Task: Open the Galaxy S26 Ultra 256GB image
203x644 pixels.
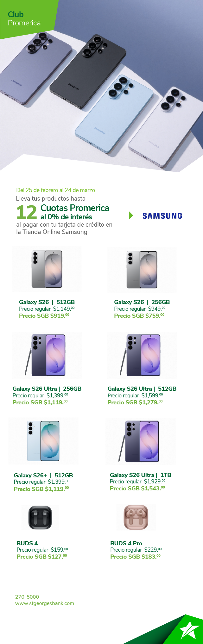Action: 47,355
